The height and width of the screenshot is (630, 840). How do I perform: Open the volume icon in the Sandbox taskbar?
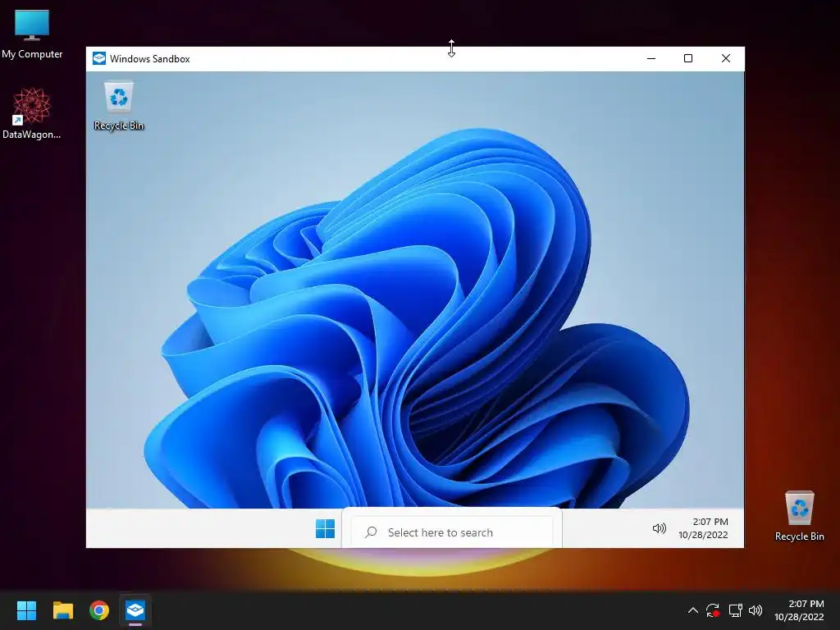659,529
